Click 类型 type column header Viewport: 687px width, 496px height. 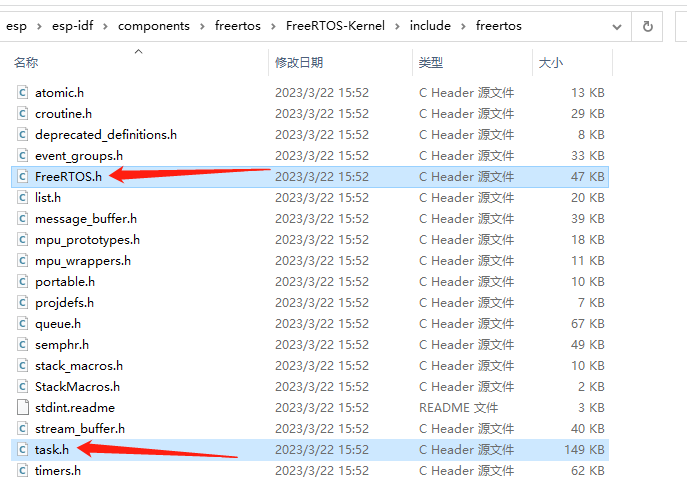pyautogui.click(x=431, y=62)
